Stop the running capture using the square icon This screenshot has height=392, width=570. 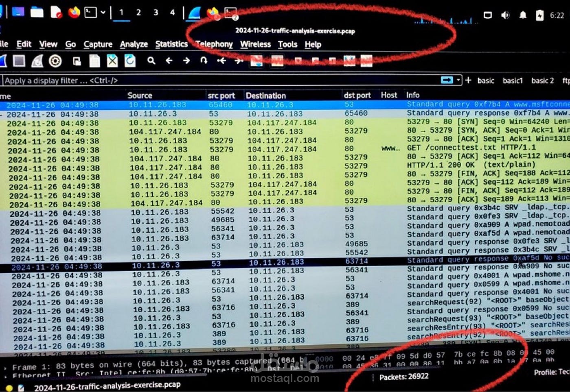tap(18, 61)
